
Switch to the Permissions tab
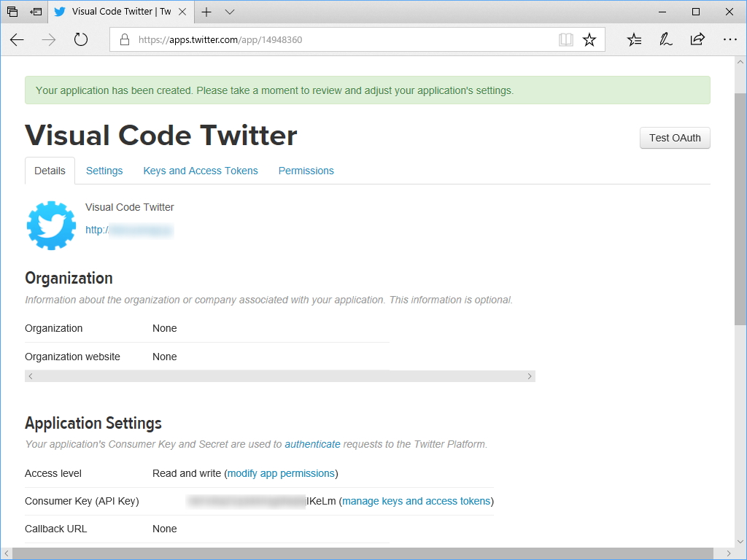click(x=306, y=171)
